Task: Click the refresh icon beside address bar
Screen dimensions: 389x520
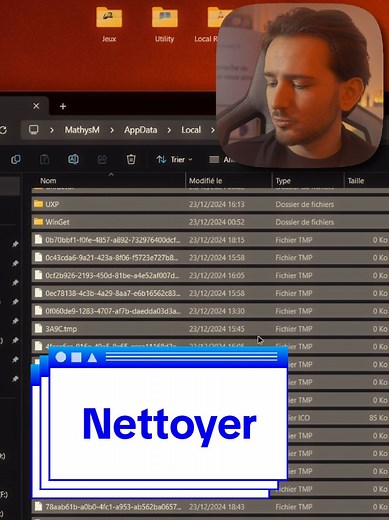Action: click(x=3, y=130)
